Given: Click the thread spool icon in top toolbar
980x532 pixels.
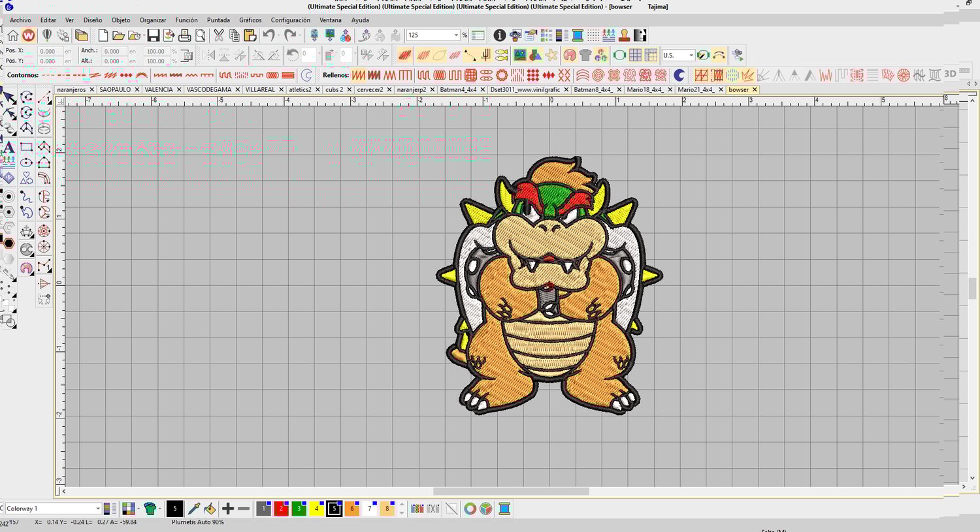Looking at the screenshot, I should (578, 35).
